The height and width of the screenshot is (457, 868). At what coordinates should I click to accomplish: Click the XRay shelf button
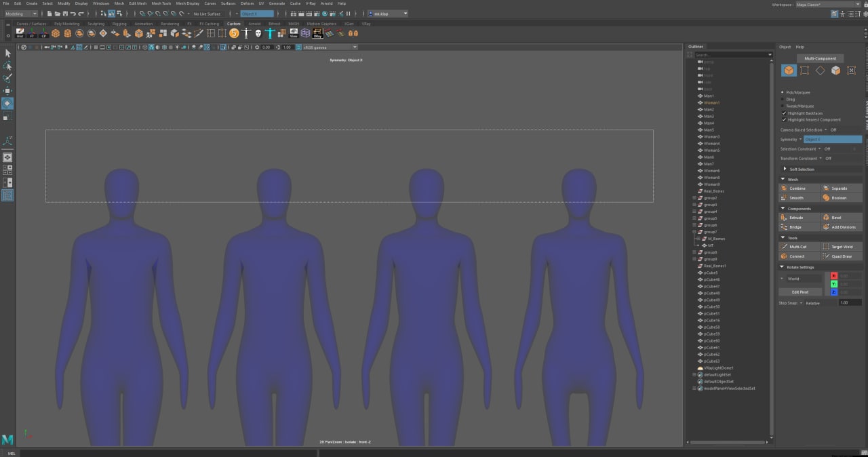tap(317, 33)
